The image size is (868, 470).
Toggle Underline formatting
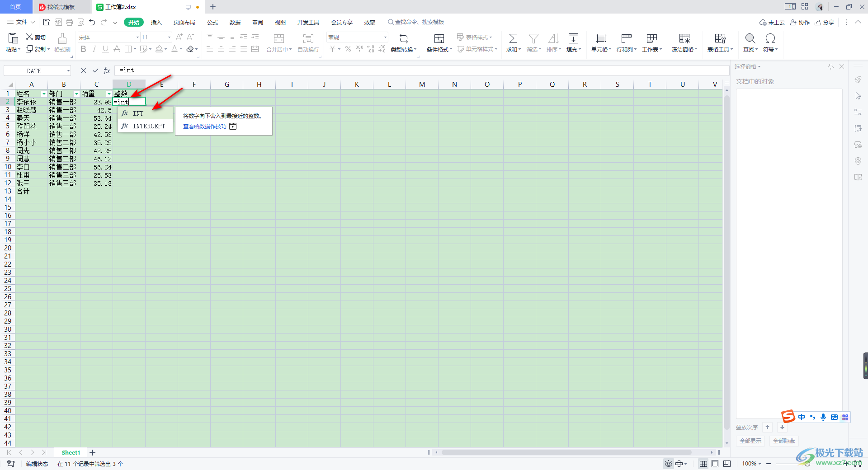click(x=105, y=49)
